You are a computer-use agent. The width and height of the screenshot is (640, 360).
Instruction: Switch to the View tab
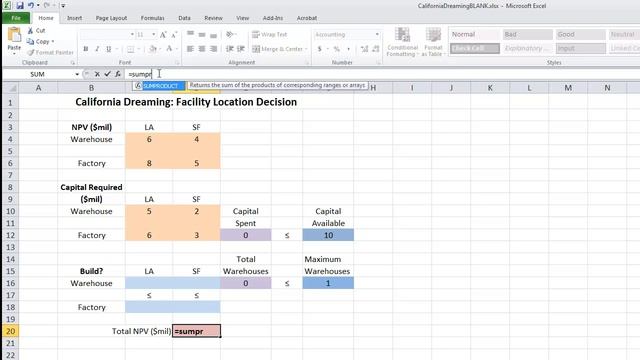click(242, 18)
